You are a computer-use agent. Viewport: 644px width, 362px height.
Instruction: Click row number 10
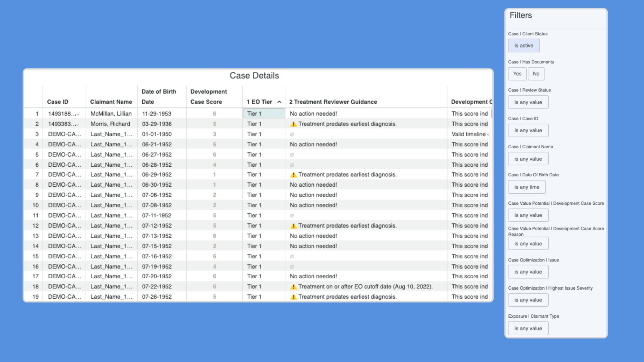pos(35,205)
